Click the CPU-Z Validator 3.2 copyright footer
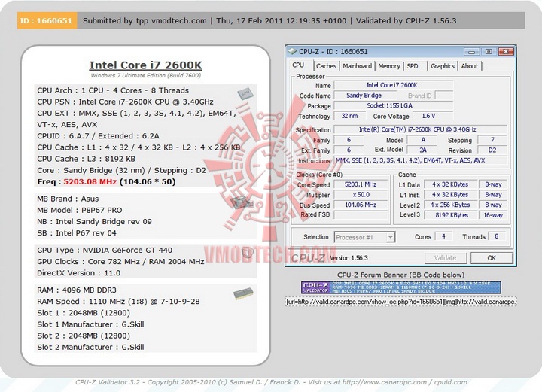Screen dimensions: 542x392 pos(271,382)
